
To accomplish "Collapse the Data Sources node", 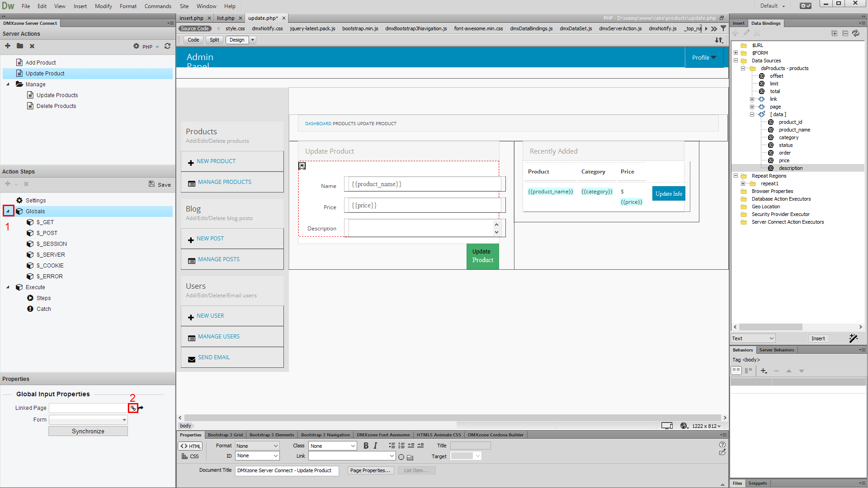I will click(736, 61).
